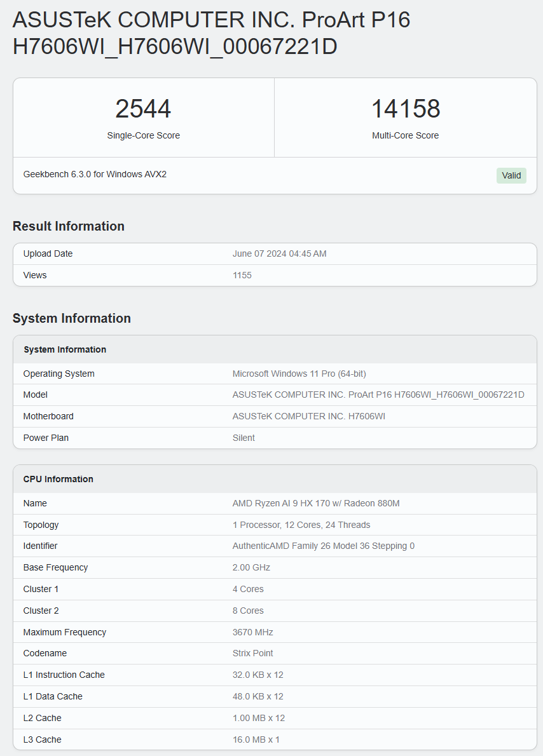This screenshot has height=756, width=543.
Task: Click the 'L2 Cache' row label
Action: point(42,718)
